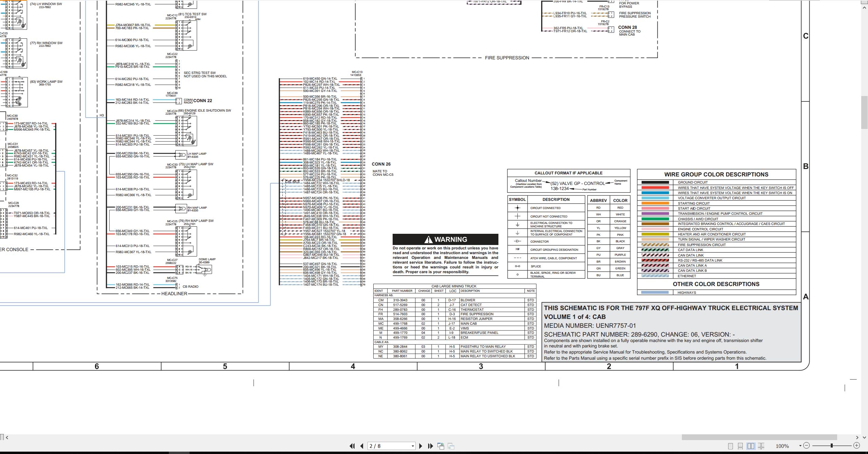Click the SPLICE symbol description row
This screenshot has width=868, height=454.
(546, 266)
